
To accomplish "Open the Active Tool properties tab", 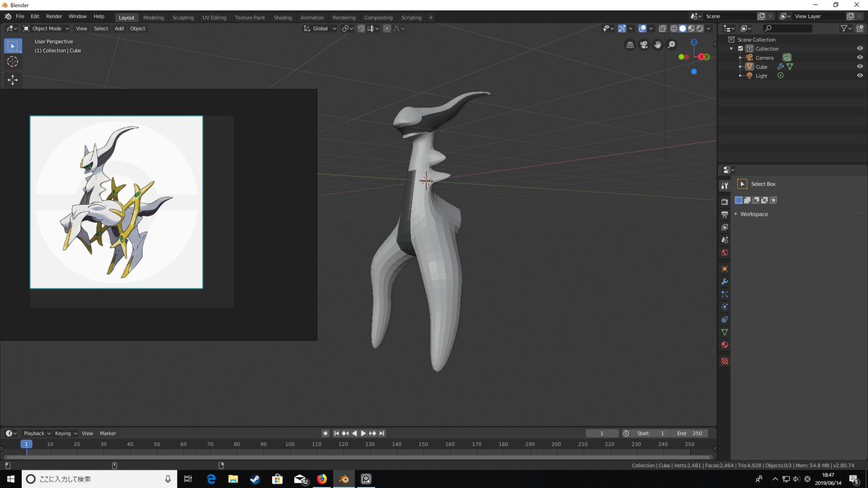I will [x=725, y=186].
